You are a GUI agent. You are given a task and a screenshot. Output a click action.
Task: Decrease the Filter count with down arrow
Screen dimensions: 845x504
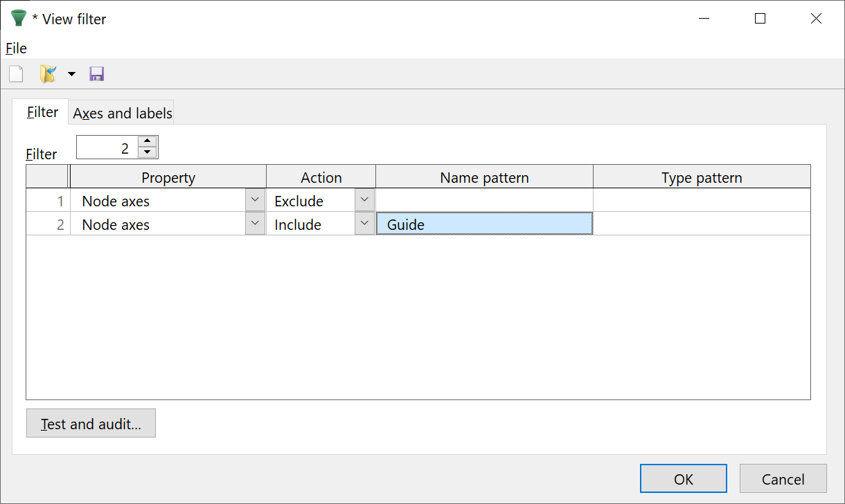(x=147, y=153)
